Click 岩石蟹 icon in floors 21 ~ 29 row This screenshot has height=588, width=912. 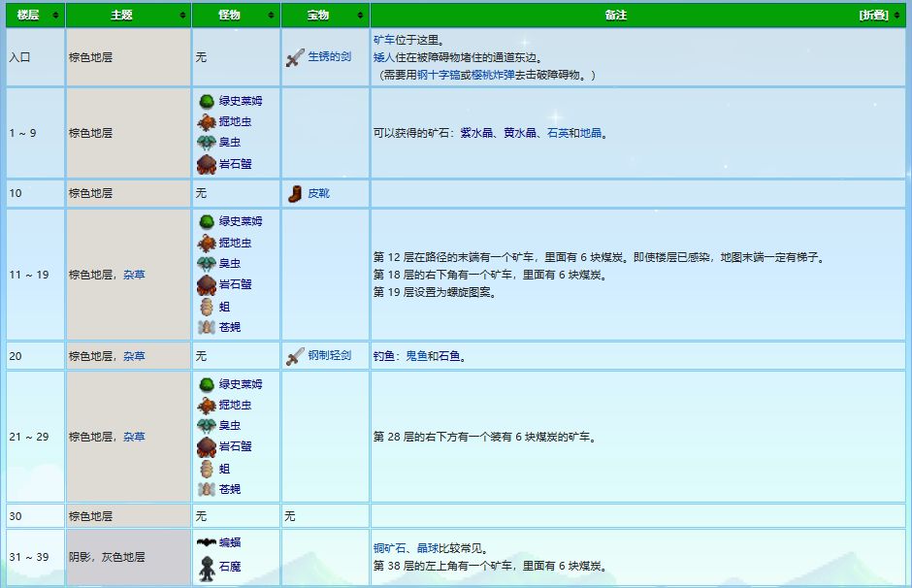click(x=207, y=447)
